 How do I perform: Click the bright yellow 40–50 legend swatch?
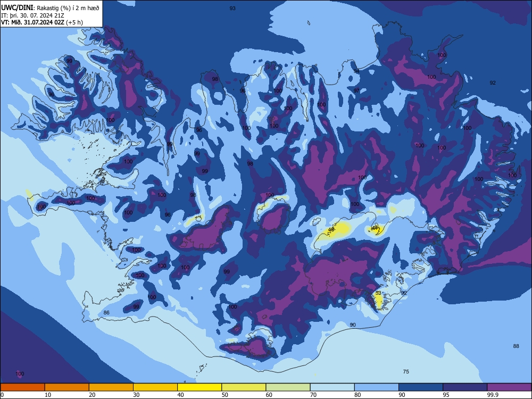point(199,387)
